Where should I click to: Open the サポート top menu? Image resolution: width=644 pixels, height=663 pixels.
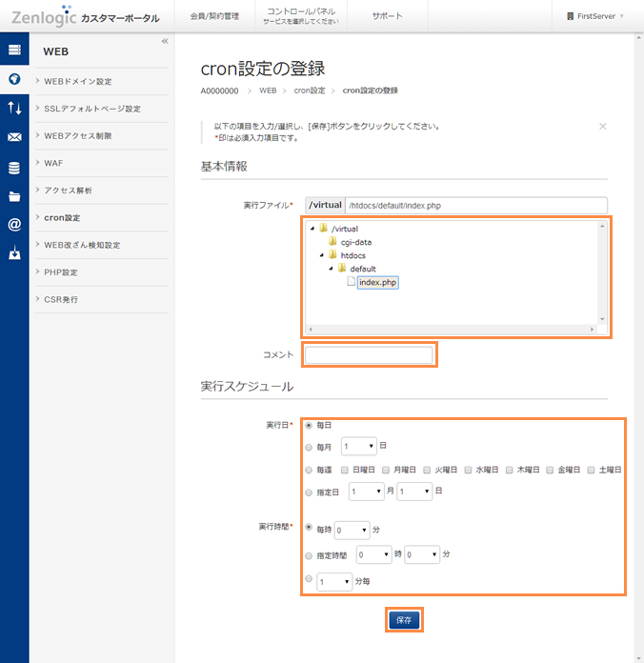(388, 16)
